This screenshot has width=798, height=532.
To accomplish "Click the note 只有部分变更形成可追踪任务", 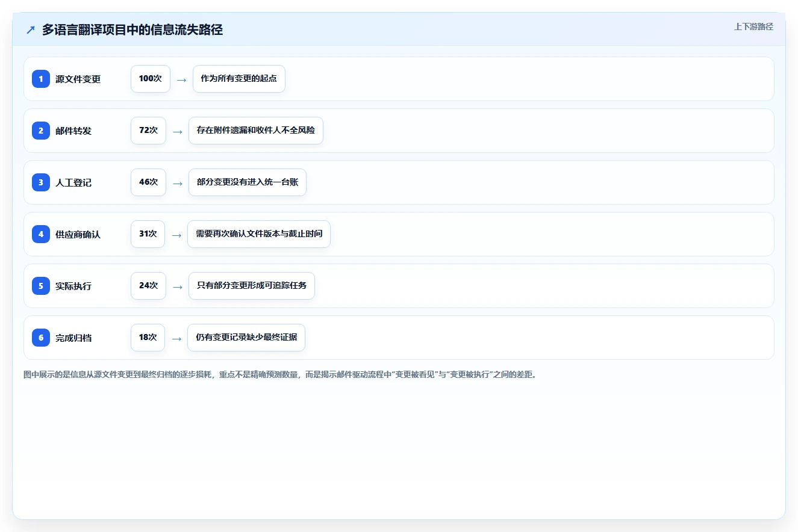I will [252, 286].
